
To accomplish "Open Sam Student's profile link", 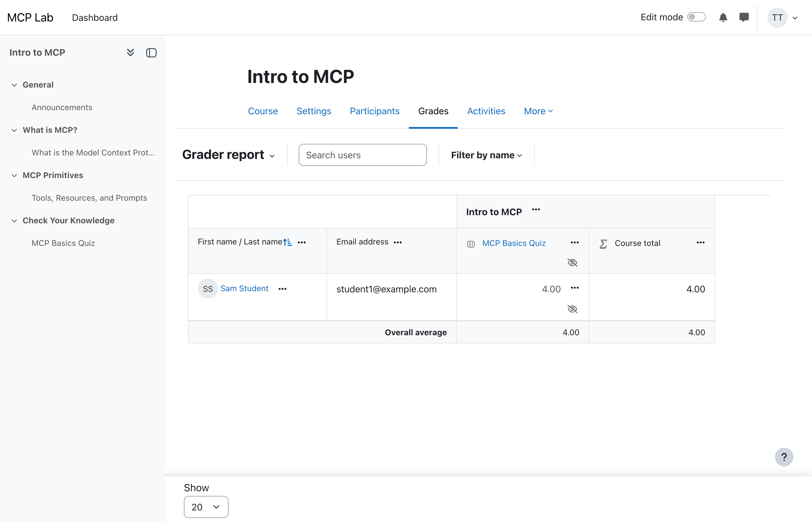I will [x=244, y=289].
